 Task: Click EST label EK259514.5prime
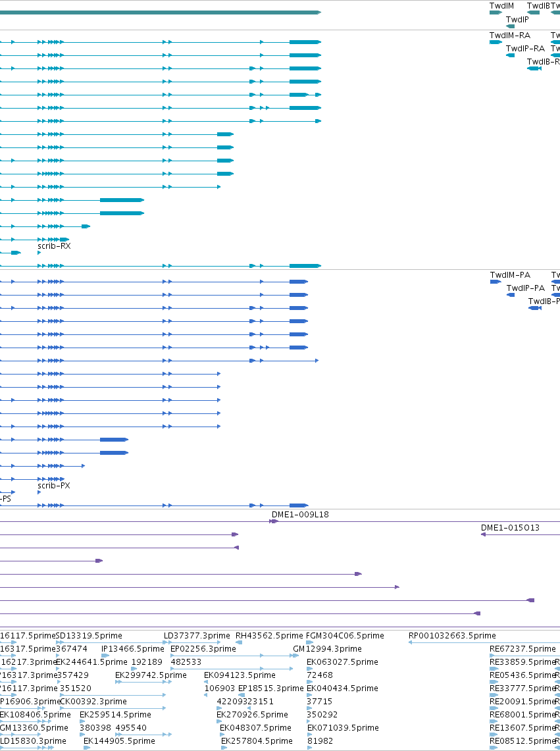115,715
